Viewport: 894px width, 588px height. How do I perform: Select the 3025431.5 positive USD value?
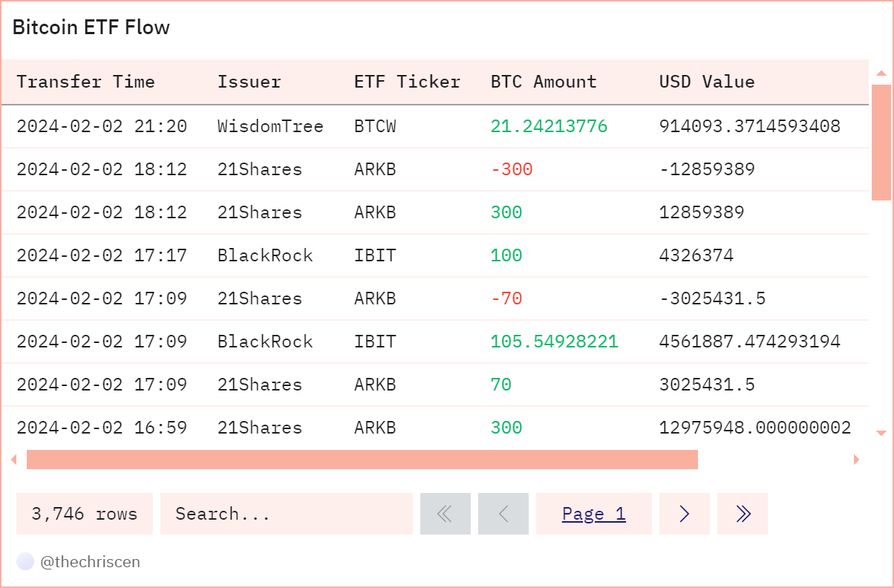pyautogui.click(x=707, y=385)
